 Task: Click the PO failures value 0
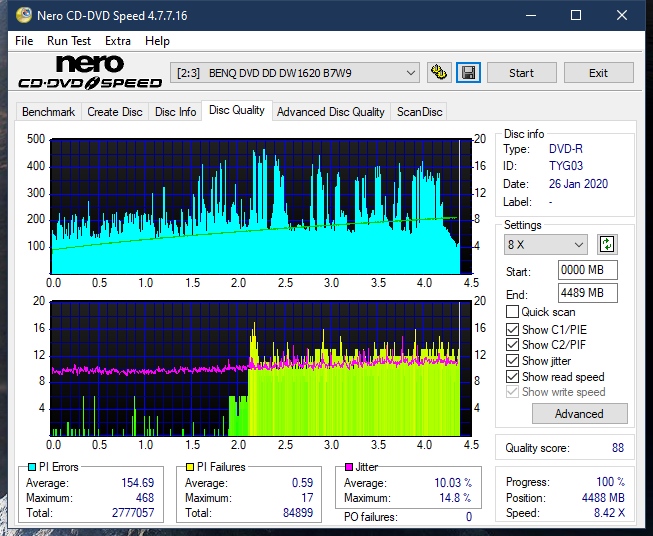469,517
